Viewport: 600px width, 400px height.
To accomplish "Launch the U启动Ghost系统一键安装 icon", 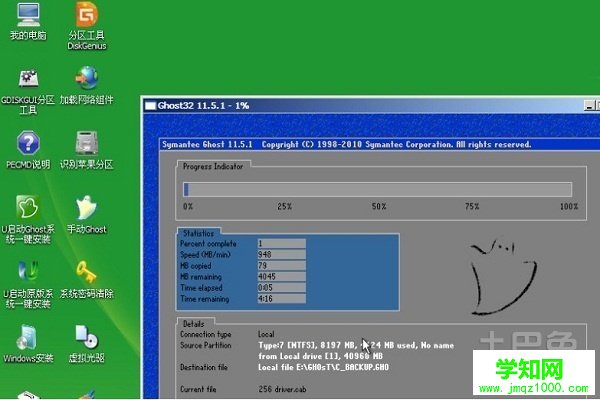I will (x=28, y=220).
